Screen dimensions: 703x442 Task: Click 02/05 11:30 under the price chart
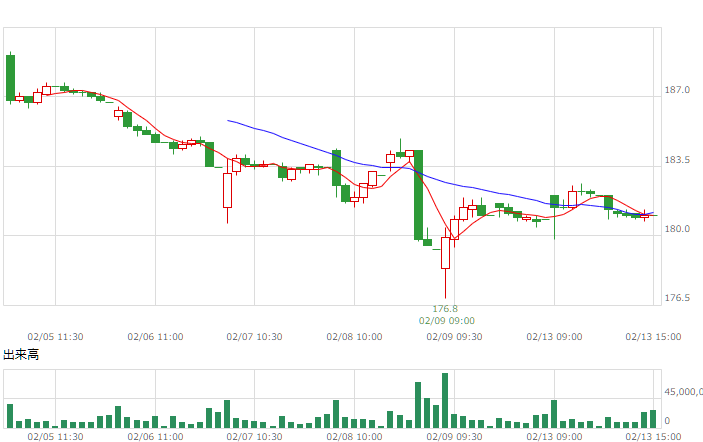click(x=55, y=337)
